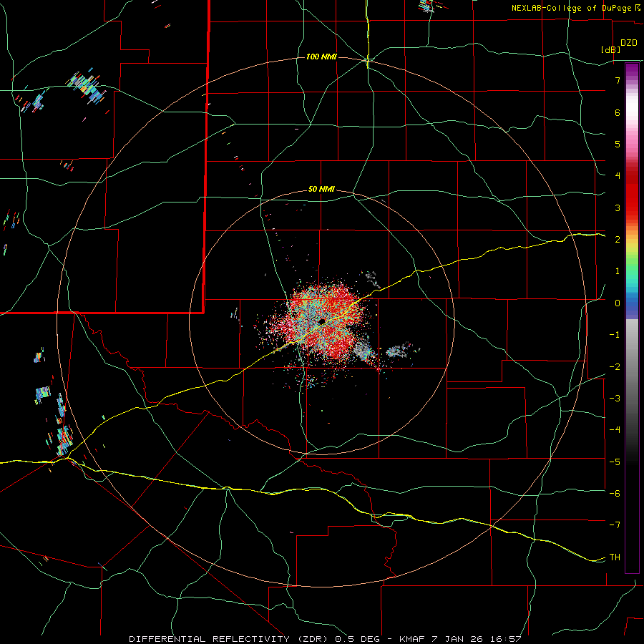The width and height of the screenshot is (644, 644).
Task: Click the green 1 dB segment of the color bar
Action: (632, 271)
